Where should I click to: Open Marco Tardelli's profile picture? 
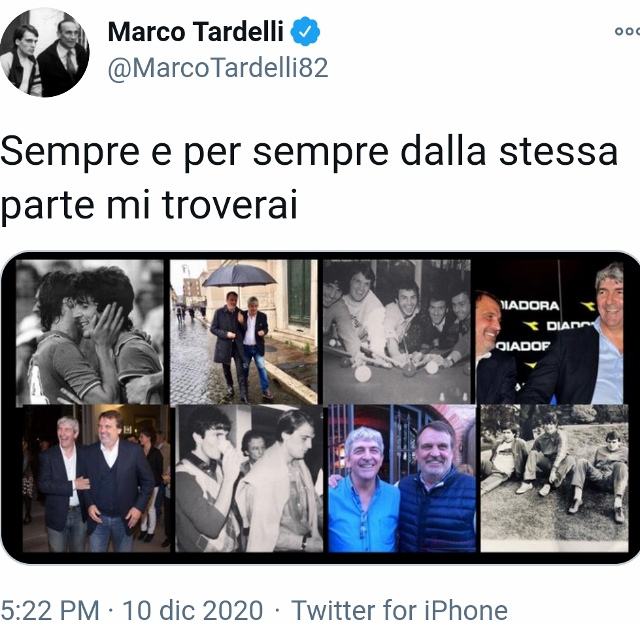(x=44, y=52)
